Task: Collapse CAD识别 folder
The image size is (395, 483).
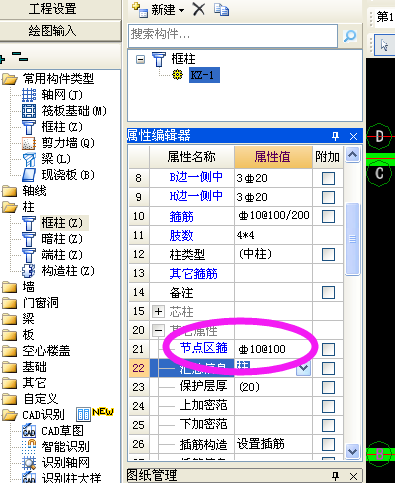Action: [x=9, y=415]
